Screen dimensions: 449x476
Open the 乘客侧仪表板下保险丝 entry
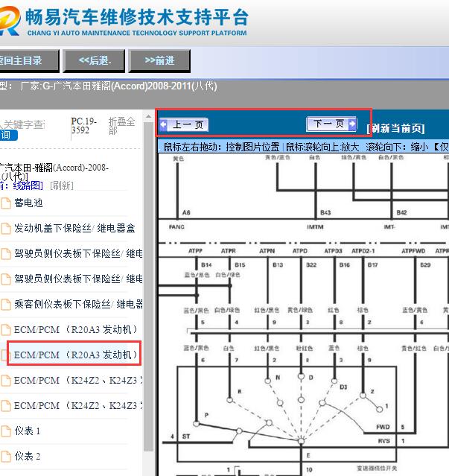pos(78,304)
